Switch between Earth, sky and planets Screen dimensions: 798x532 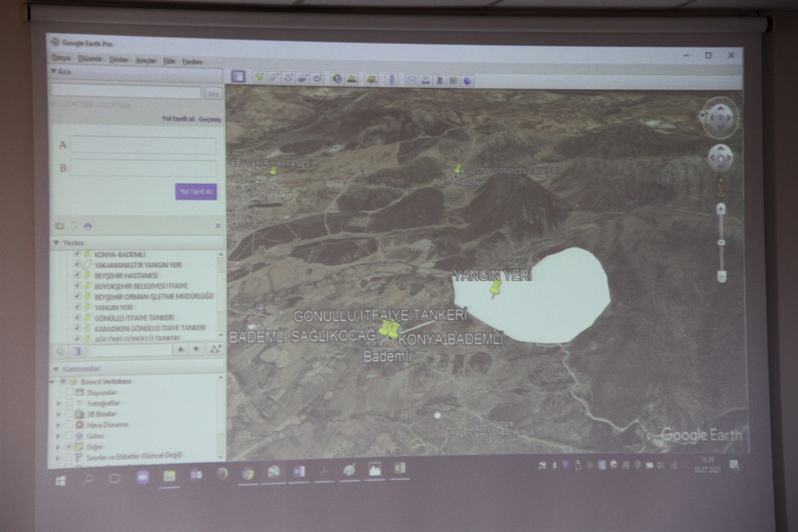tap(372, 79)
